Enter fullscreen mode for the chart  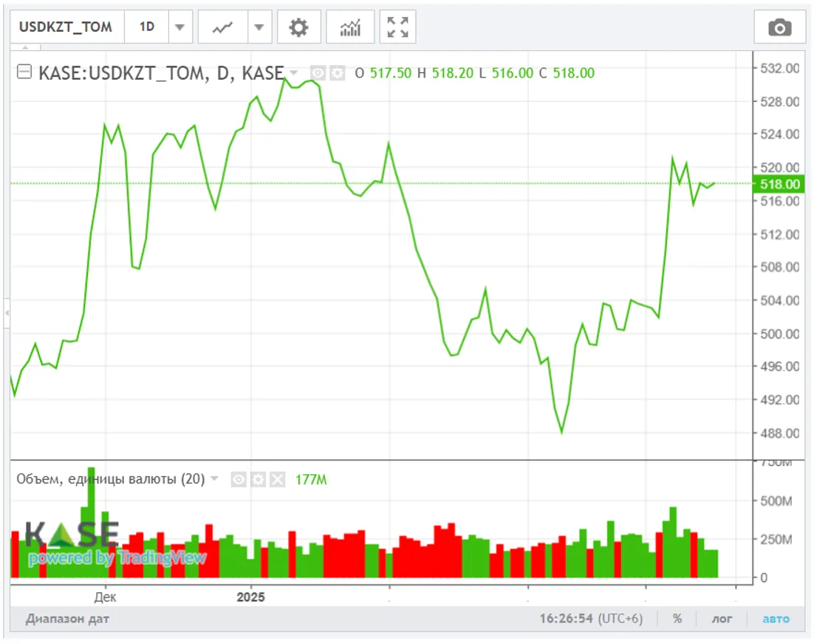(397, 27)
